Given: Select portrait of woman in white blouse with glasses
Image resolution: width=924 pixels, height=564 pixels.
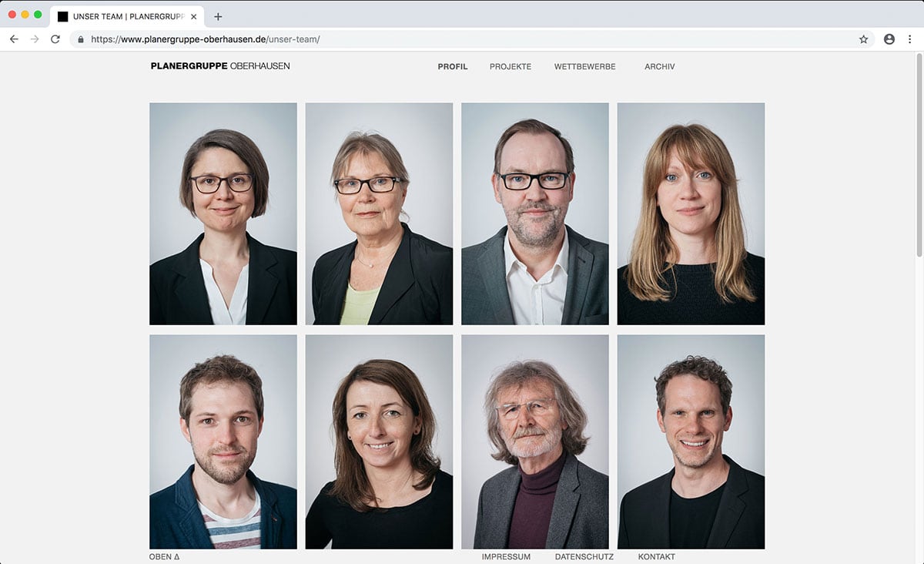Looking at the screenshot, I should [x=223, y=214].
